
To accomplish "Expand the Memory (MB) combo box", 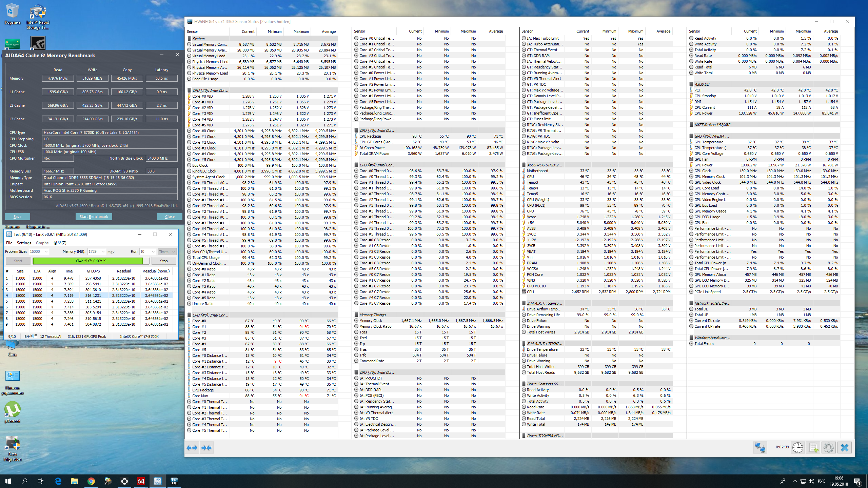I will 103,252.
